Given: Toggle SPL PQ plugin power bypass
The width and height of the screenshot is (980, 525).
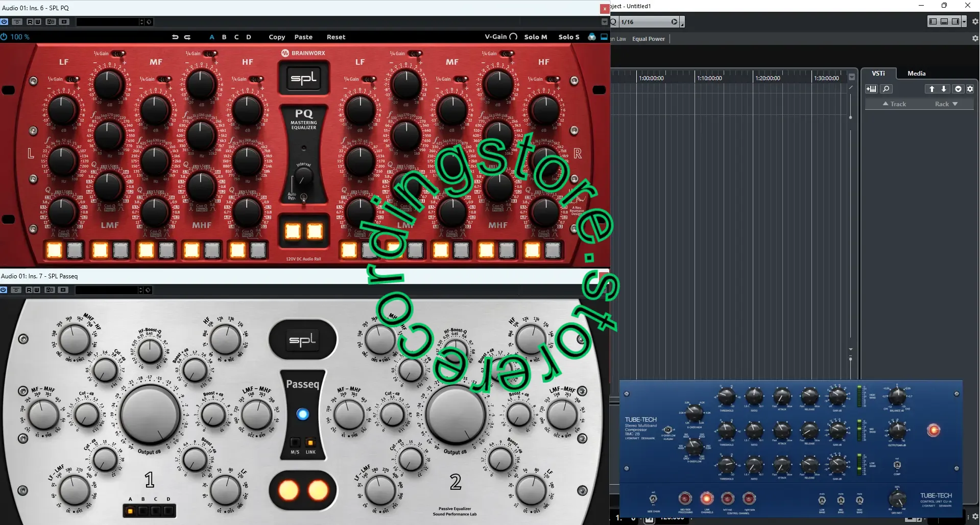Looking at the screenshot, I should click(x=4, y=22).
